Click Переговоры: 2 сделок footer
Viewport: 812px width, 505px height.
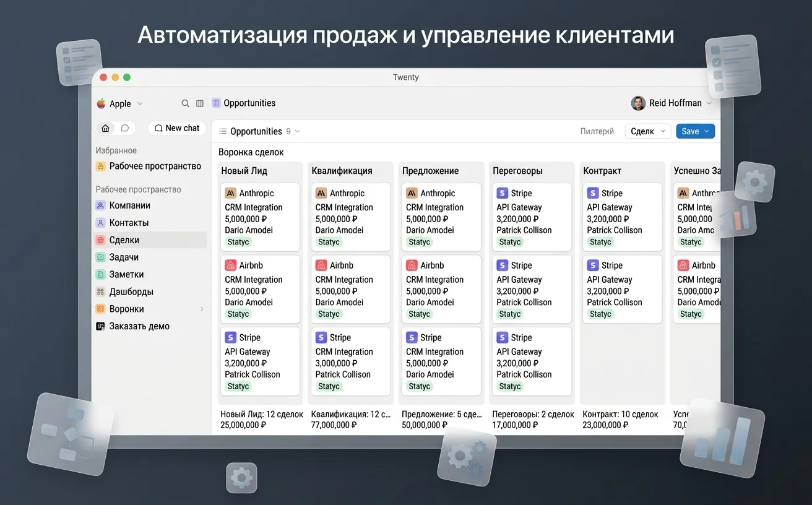[533, 414]
